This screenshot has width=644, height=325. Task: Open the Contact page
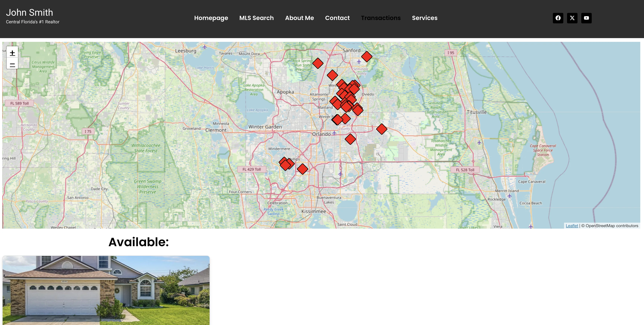pos(337,18)
